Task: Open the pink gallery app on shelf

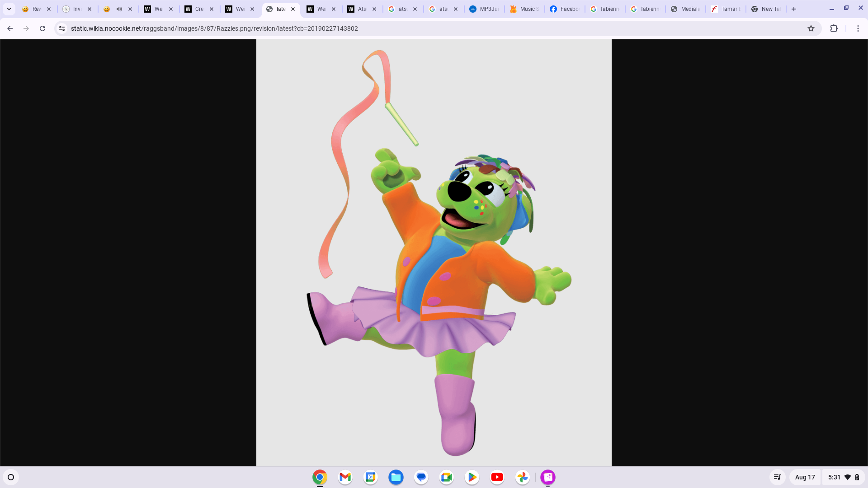Action: pos(548,477)
